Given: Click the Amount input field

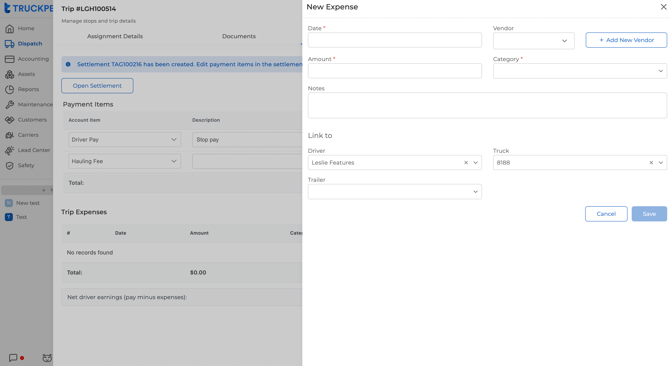Looking at the screenshot, I should click(394, 71).
